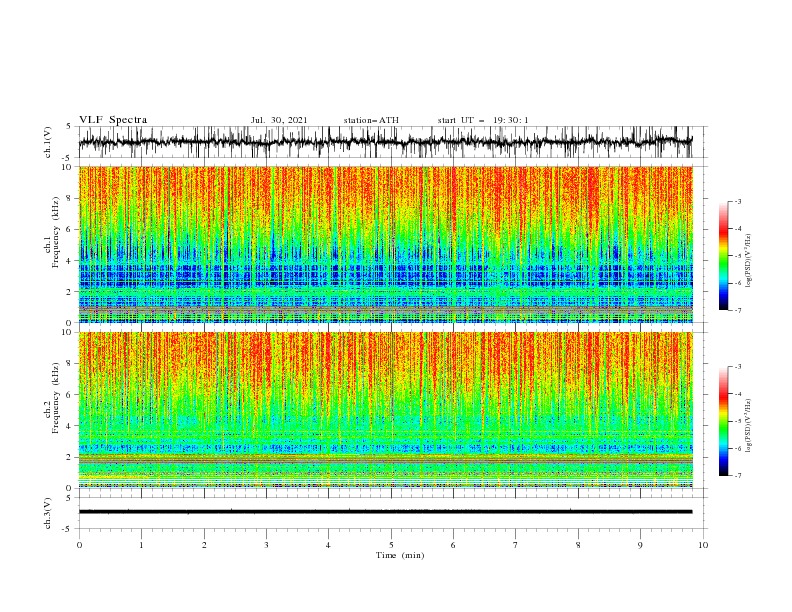The image size is (792, 612).
Task: Click the ch.1 spectrogram panel
Action: [x=385, y=244]
